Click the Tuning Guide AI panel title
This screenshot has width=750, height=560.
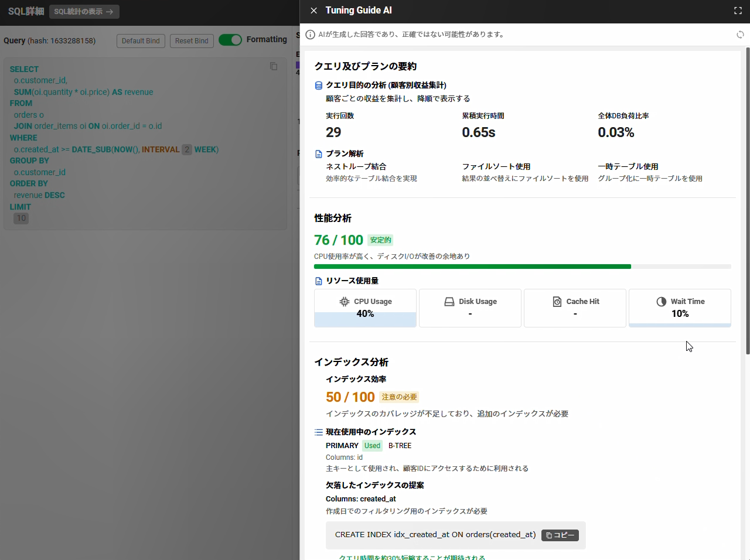tap(359, 11)
